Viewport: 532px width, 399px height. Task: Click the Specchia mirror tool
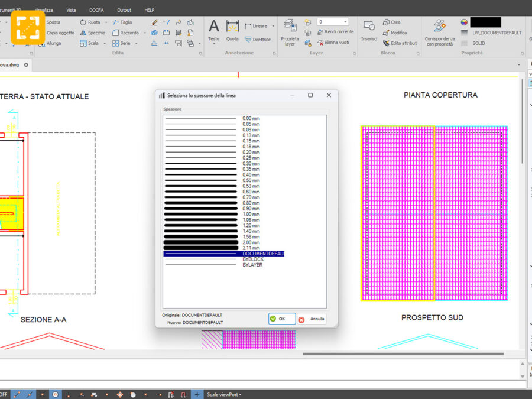pos(92,33)
